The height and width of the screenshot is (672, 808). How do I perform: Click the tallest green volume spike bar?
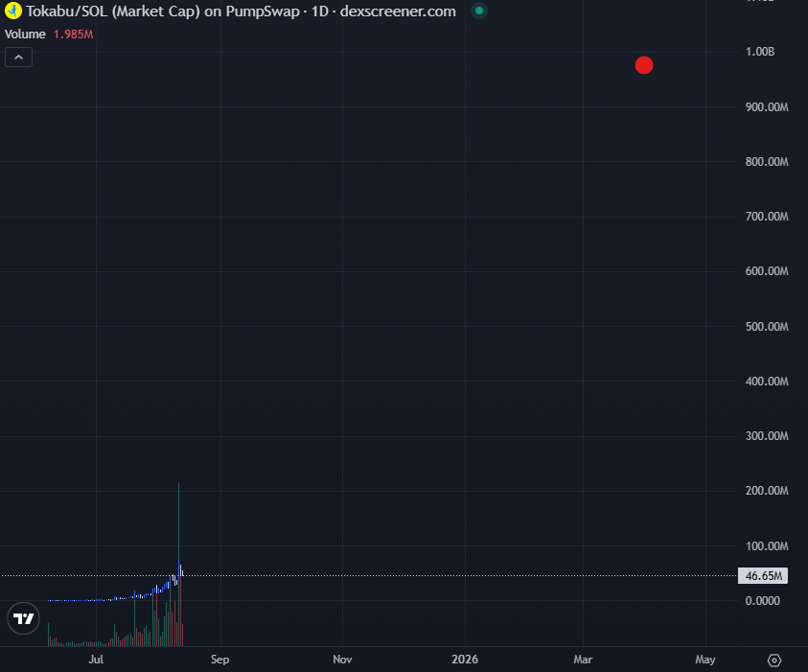[179, 565]
